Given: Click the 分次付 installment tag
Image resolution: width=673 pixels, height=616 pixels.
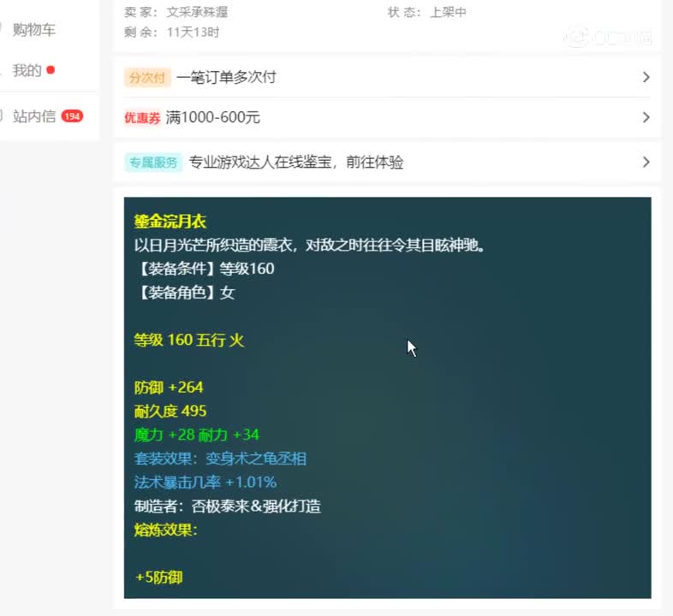Looking at the screenshot, I should coord(147,78).
